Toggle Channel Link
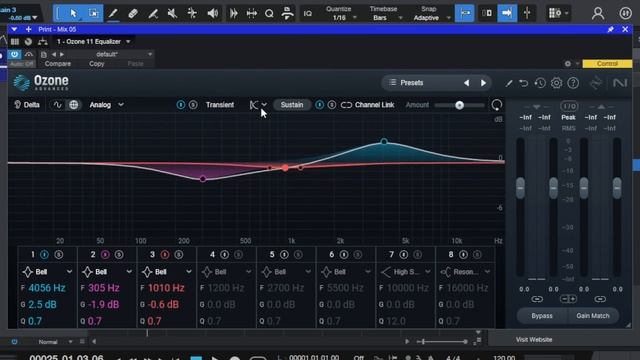Screen dimensions: 640x360 click(368, 105)
